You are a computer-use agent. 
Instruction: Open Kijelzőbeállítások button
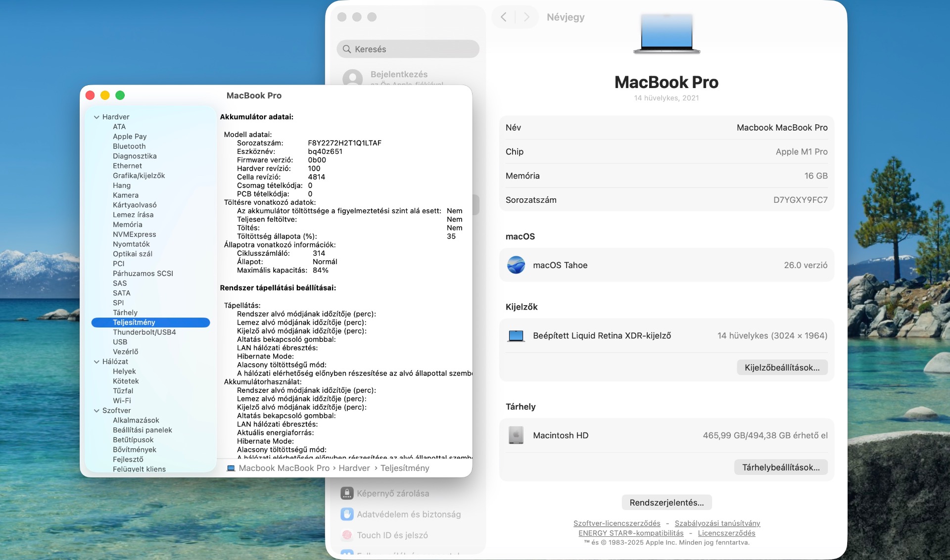coord(782,368)
